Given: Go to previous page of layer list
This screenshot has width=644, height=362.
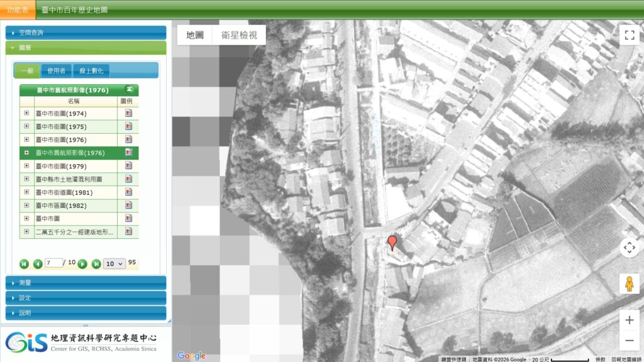Looking at the screenshot, I should click(x=38, y=264).
